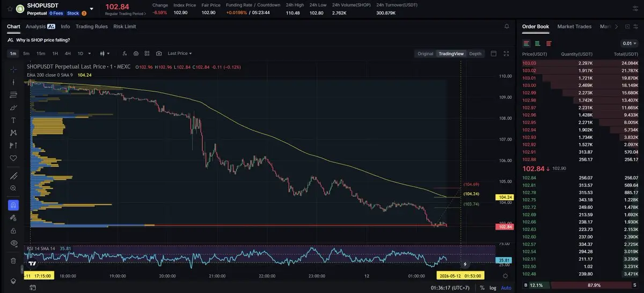
Task: Open the 0.01 depth precision dropdown
Action: (629, 43)
